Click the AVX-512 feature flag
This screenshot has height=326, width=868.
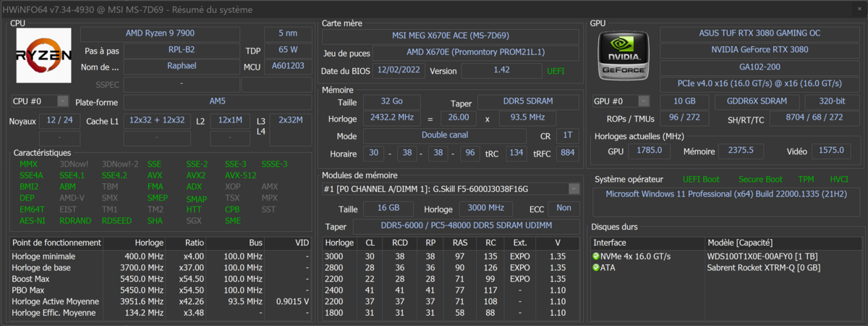point(241,175)
